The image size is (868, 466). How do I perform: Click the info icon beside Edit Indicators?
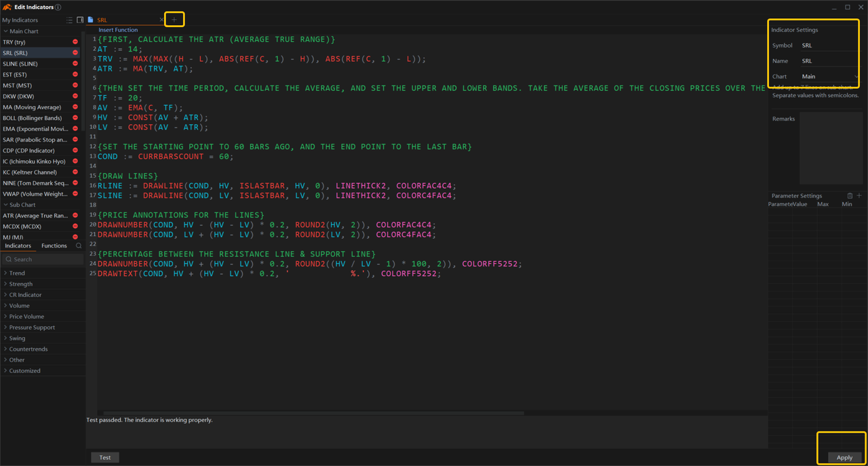tap(58, 7)
